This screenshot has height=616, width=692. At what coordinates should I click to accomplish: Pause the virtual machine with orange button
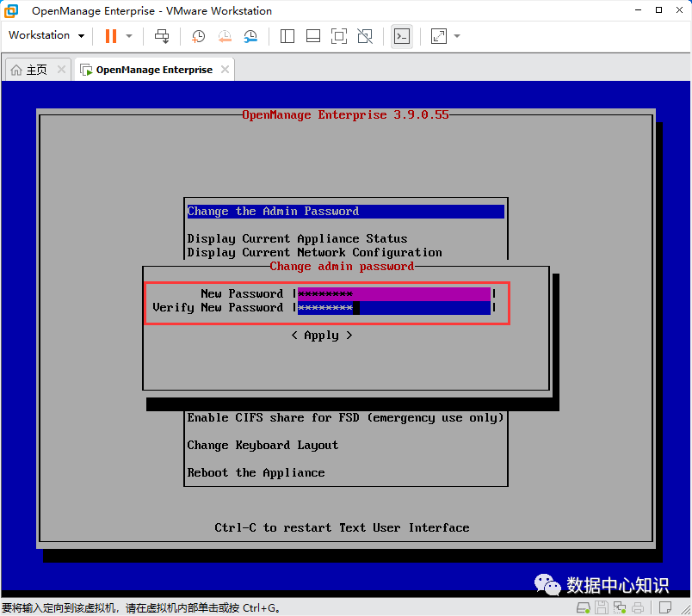click(111, 36)
